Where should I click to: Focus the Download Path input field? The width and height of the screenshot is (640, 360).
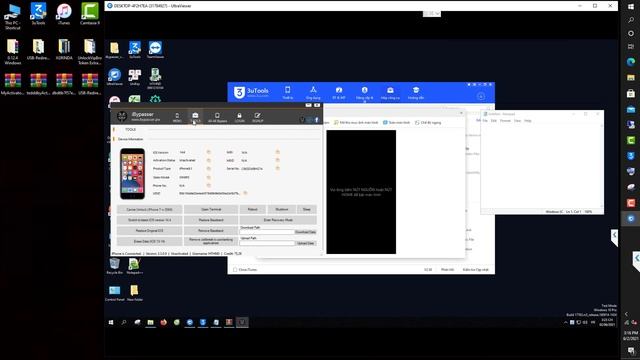pos(267,232)
